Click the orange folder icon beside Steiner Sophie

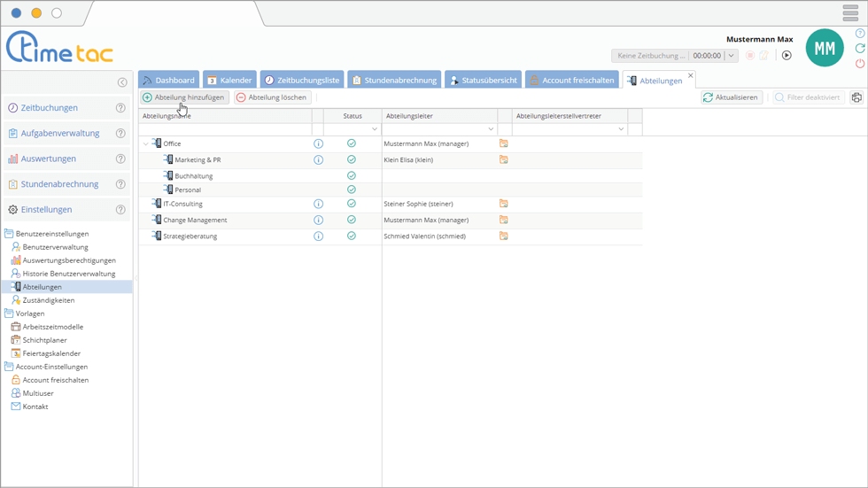coord(503,204)
